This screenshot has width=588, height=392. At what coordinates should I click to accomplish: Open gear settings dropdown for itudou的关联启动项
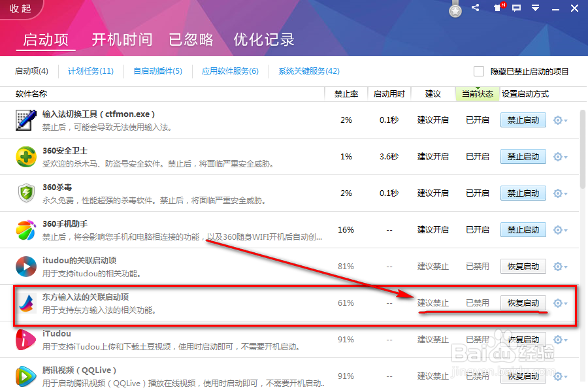pyautogui.click(x=561, y=267)
